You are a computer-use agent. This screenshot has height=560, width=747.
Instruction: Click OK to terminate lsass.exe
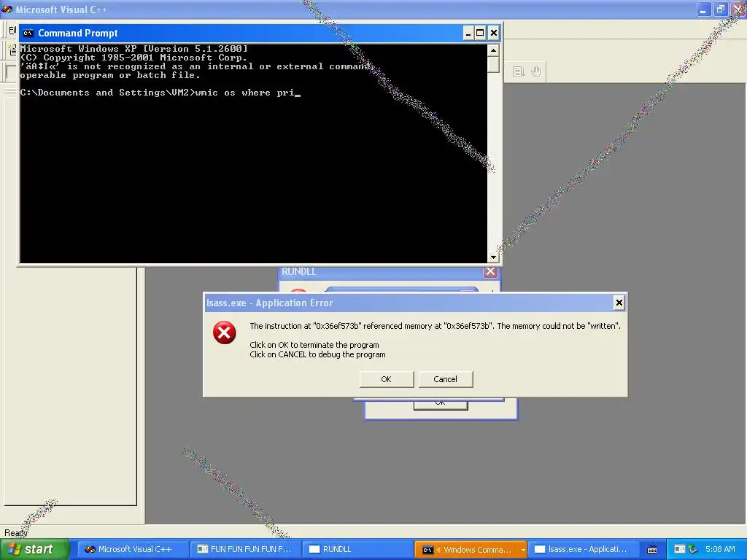coord(387,379)
